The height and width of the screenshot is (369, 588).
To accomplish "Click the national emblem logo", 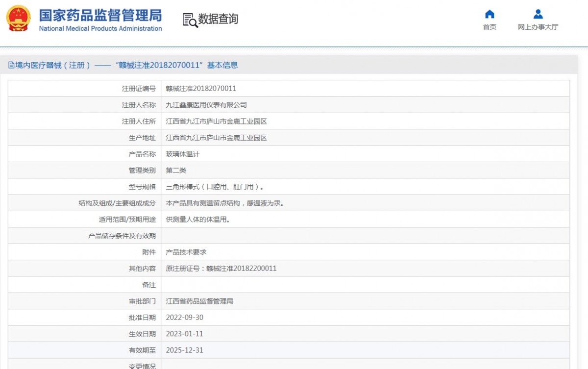I will [x=19, y=19].
